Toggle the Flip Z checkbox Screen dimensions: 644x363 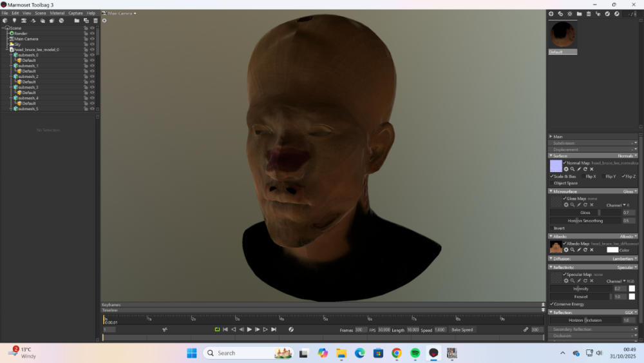point(623,177)
